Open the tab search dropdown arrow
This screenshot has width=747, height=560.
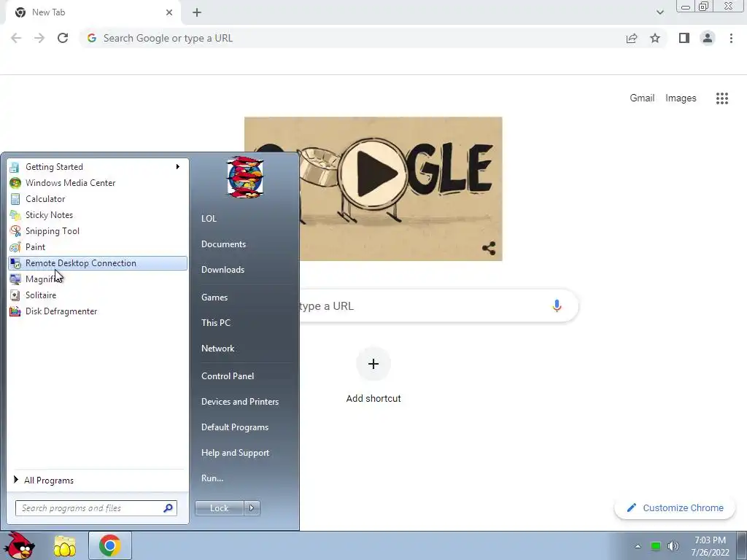point(659,12)
